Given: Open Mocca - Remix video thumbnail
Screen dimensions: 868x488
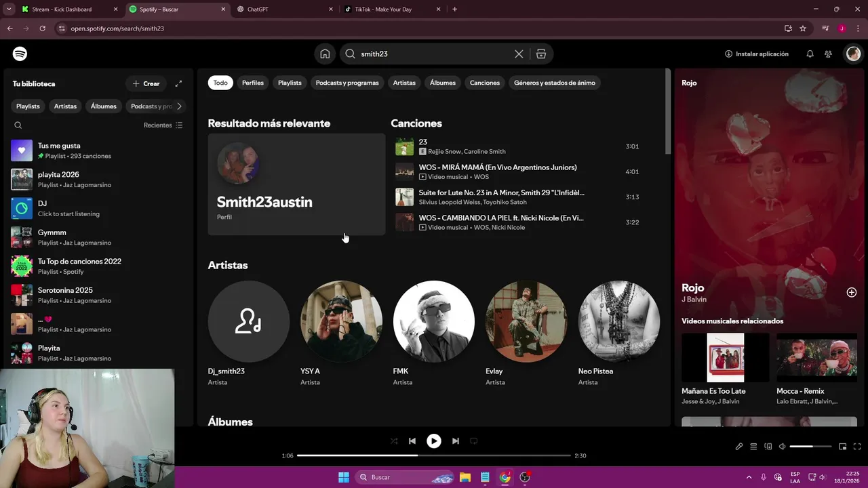Looking at the screenshot, I should coord(816,357).
